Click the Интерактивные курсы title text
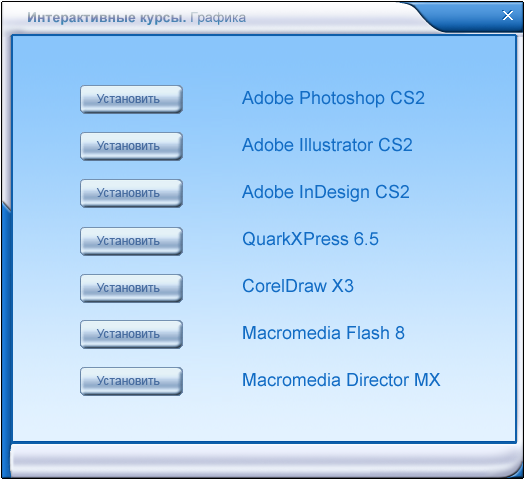Image resolution: width=525 pixels, height=480 pixels. click(106, 18)
